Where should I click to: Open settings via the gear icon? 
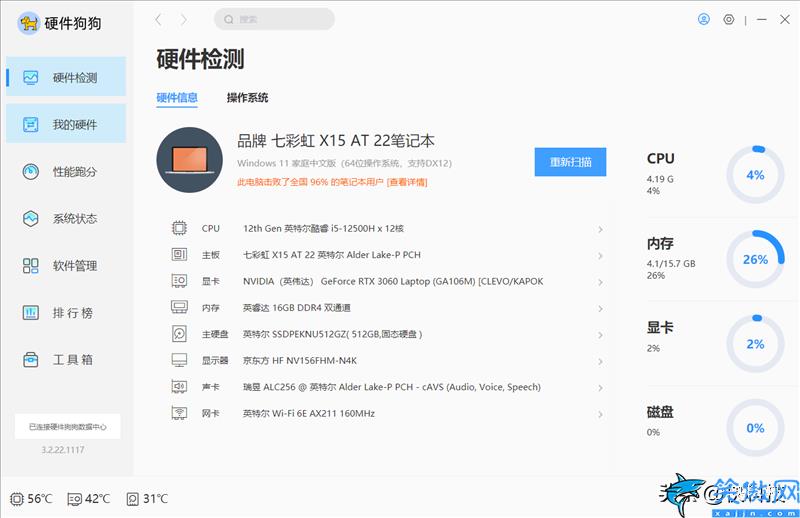[x=729, y=19]
